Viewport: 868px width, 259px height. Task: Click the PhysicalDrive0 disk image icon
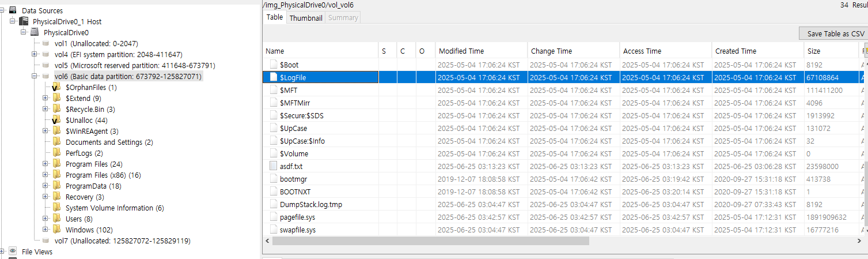(x=35, y=32)
